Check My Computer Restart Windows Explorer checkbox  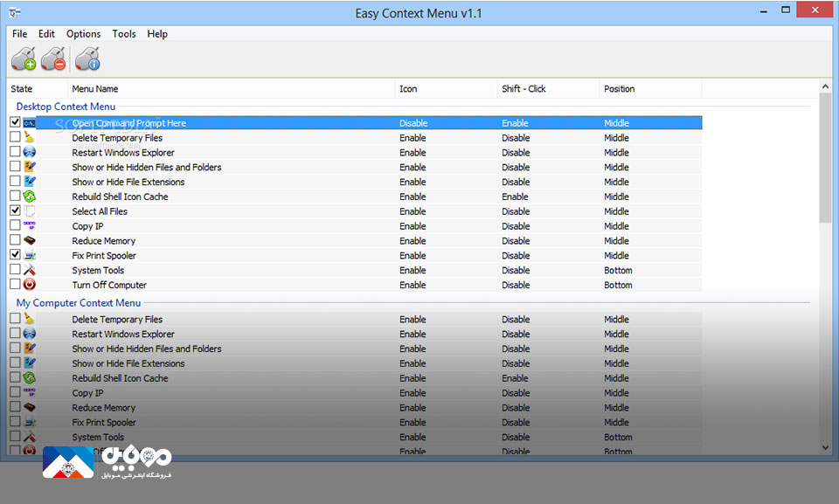pos(15,333)
